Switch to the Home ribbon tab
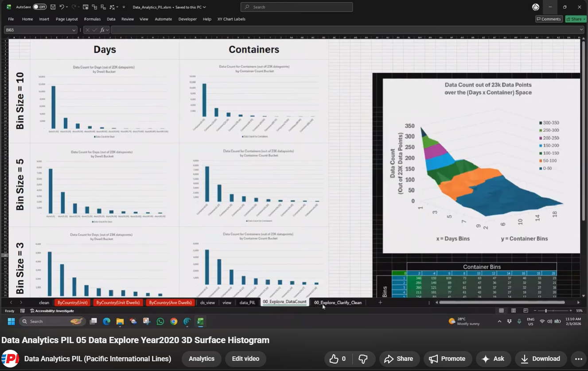Image resolution: width=588 pixels, height=371 pixels. 27,19
